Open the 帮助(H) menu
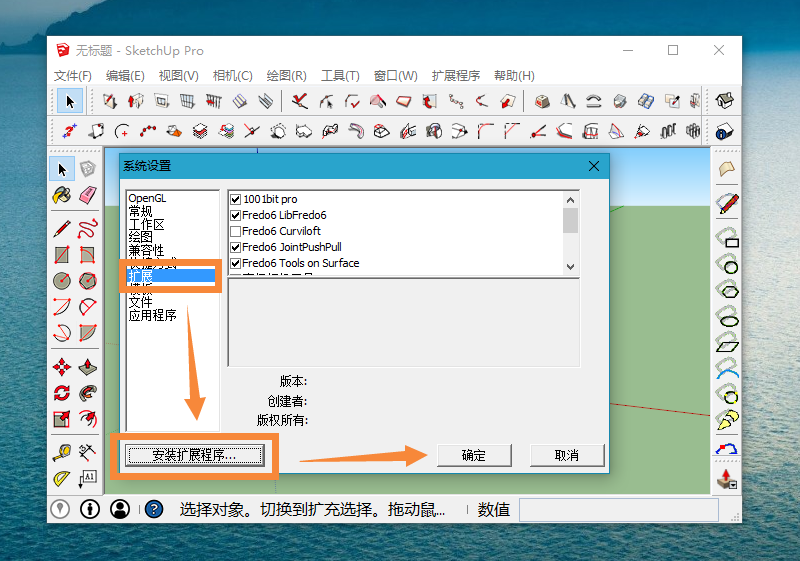The image size is (800, 561). tap(514, 76)
